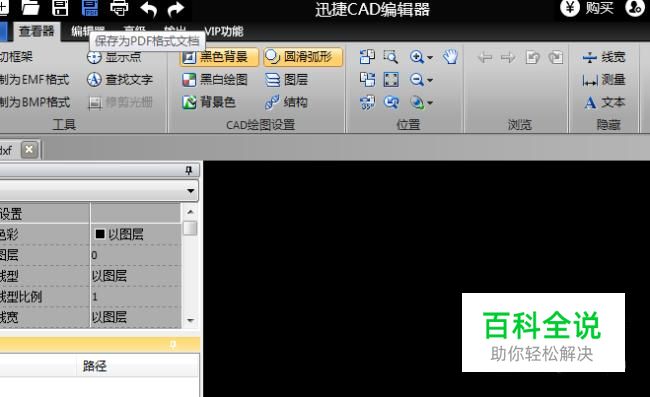Toggle the 测量 measurement option

pyautogui.click(x=604, y=80)
